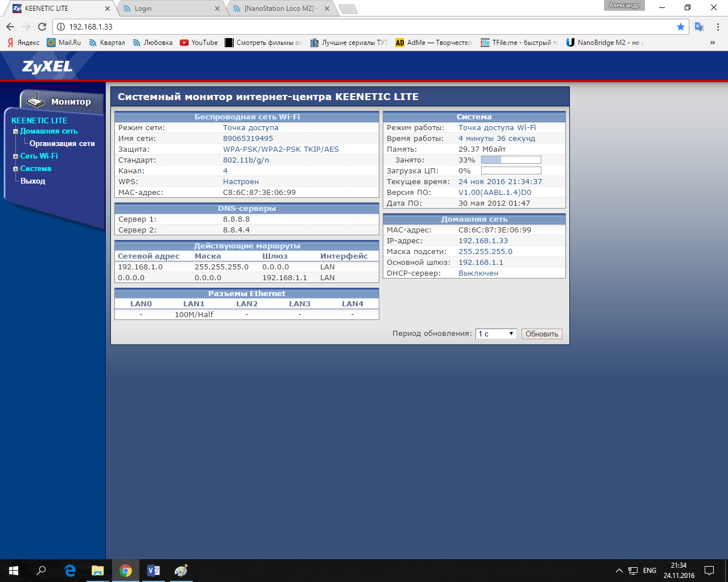The image size is (728, 582).
Task: Open the YouTube bookmark
Action: [x=199, y=43]
